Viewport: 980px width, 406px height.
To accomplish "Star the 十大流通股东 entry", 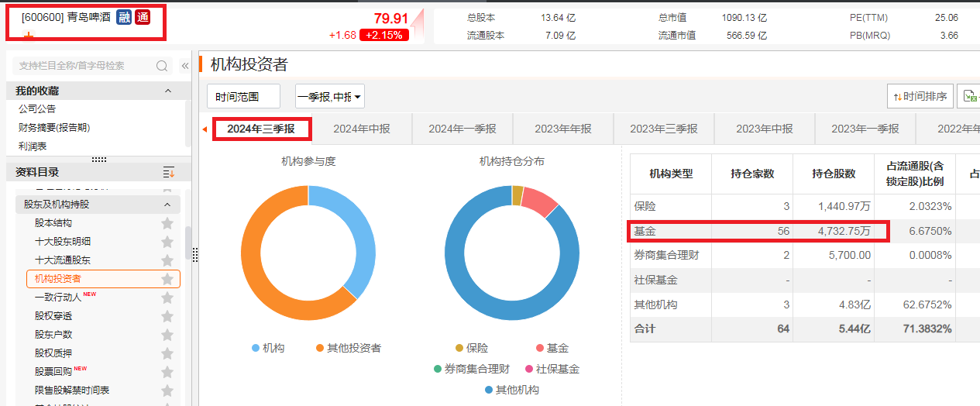I will [x=167, y=260].
